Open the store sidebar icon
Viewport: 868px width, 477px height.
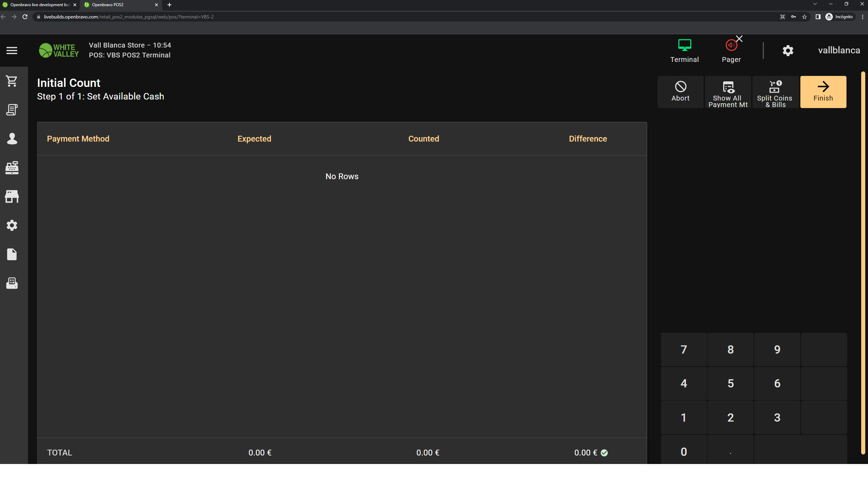(x=12, y=197)
